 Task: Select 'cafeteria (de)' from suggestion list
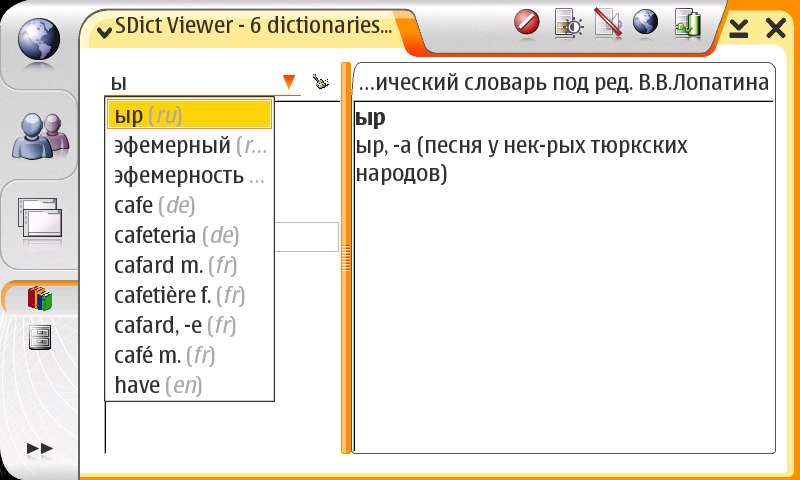177,236
